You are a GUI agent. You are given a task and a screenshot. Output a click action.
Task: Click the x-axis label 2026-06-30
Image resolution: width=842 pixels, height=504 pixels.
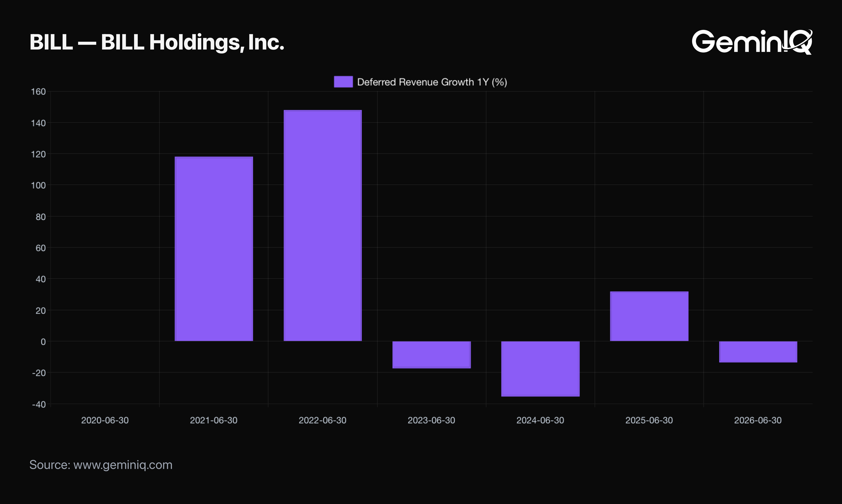pyautogui.click(x=758, y=420)
